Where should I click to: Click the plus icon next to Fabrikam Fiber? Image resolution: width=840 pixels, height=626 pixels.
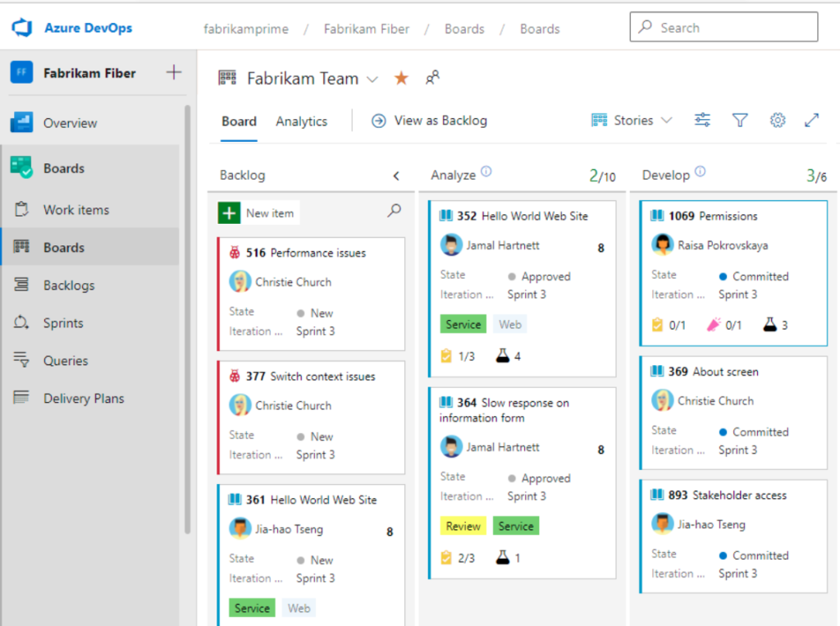174,72
